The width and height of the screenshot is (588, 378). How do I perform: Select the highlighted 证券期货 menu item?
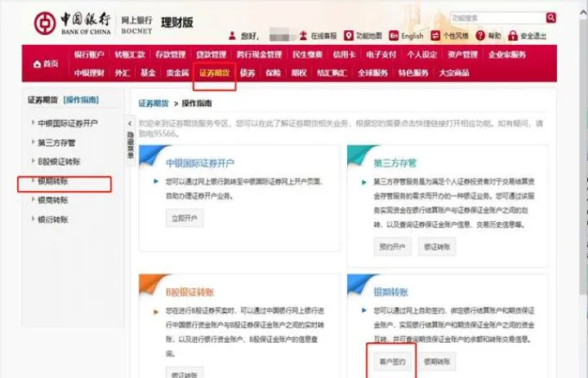tap(214, 73)
